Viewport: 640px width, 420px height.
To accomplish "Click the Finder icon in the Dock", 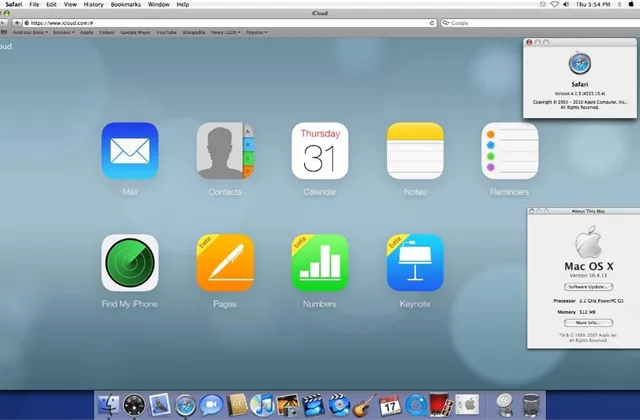I will click(x=109, y=405).
